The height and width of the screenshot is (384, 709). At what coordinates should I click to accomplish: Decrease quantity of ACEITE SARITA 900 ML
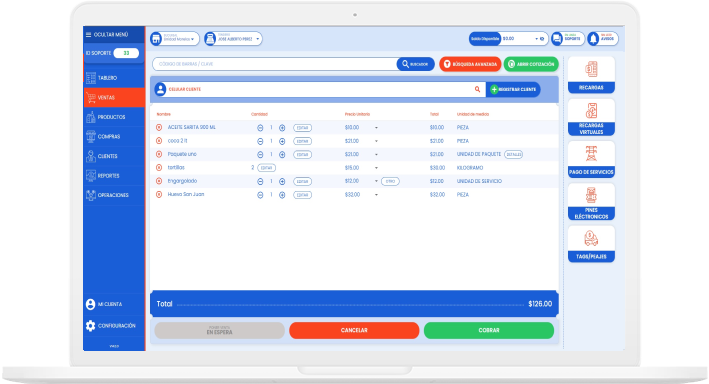coord(260,128)
